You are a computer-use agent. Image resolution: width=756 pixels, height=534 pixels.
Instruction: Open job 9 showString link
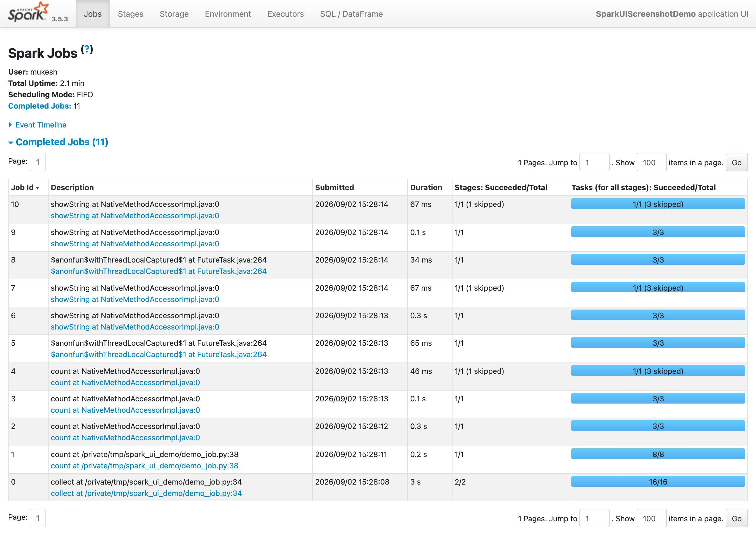point(135,243)
